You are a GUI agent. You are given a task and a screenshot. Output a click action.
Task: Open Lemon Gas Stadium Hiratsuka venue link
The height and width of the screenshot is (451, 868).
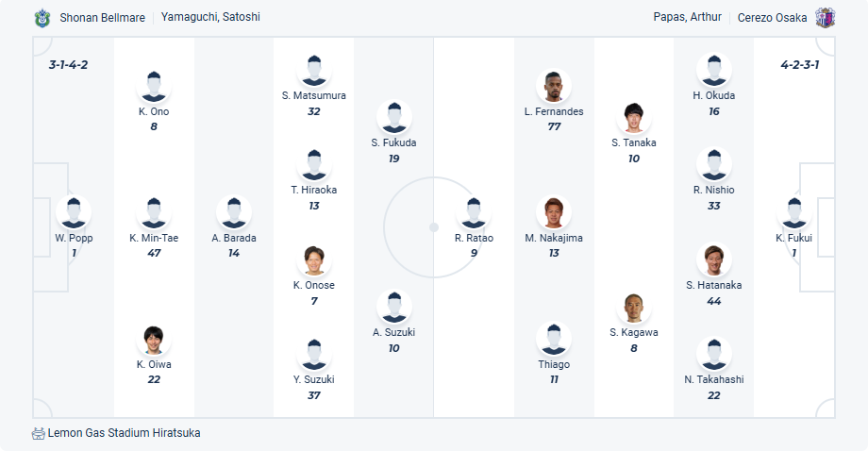[124, 433]
